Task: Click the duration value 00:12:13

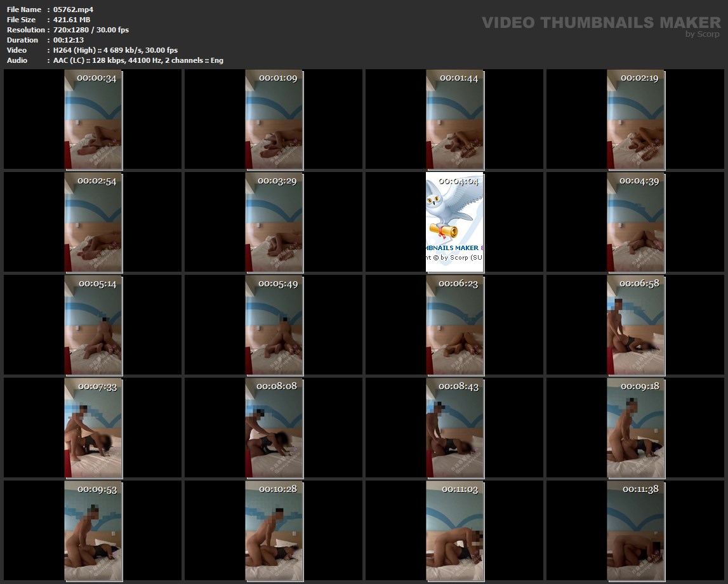Action: pos(69,40)
